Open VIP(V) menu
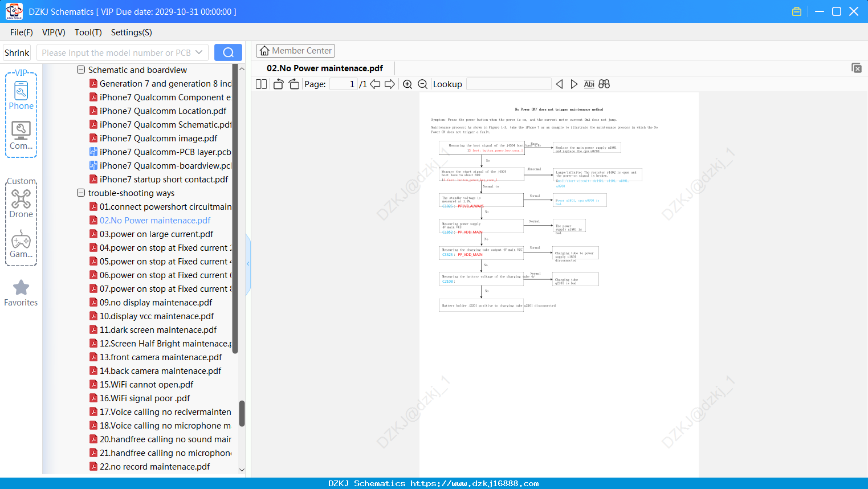 coord(54,32)
